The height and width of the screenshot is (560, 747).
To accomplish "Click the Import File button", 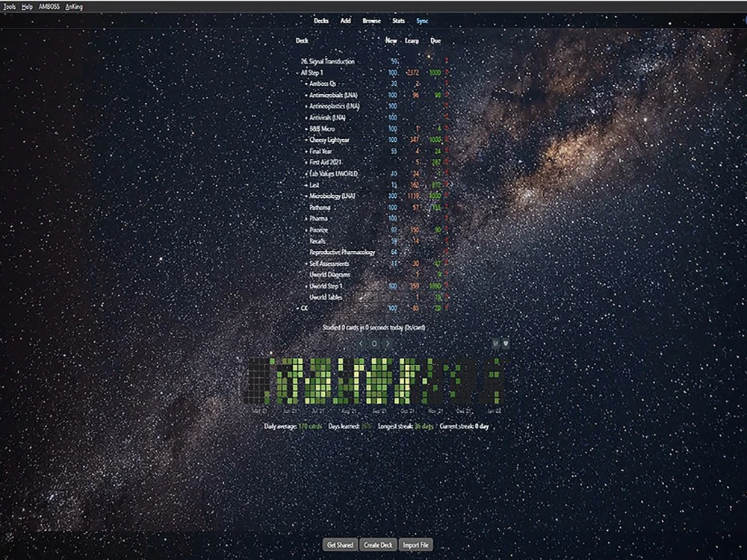I will [415, 545].
